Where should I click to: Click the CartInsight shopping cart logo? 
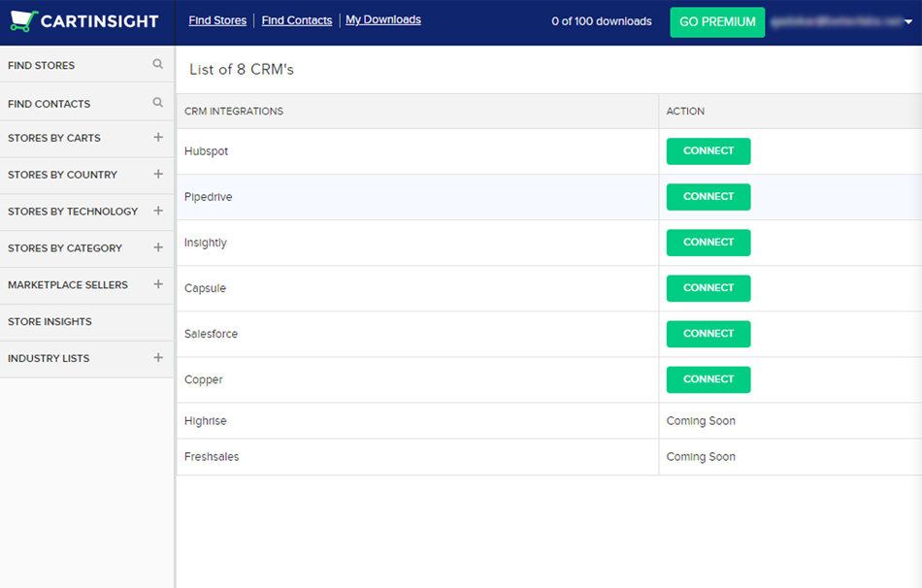pyautogui.click(x=23, y=21)
